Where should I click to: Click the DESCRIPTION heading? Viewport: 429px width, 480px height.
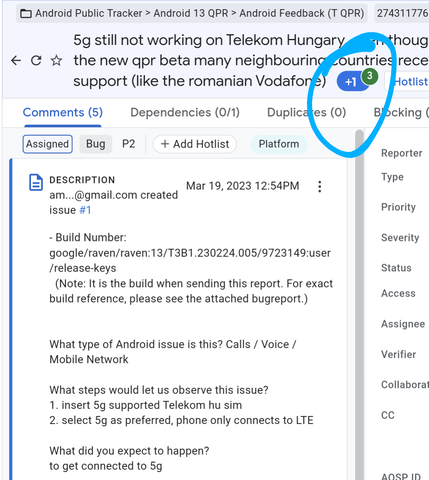click(82, 180)
